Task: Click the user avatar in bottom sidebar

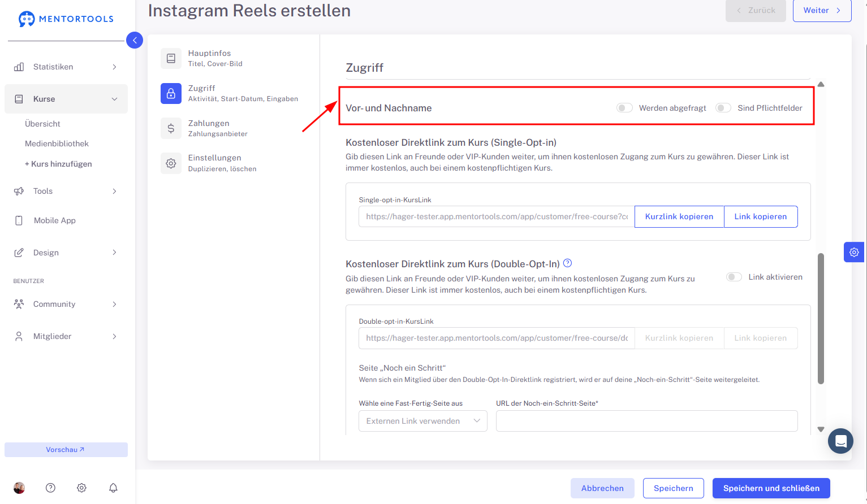Action: click(x=19, y=488)
